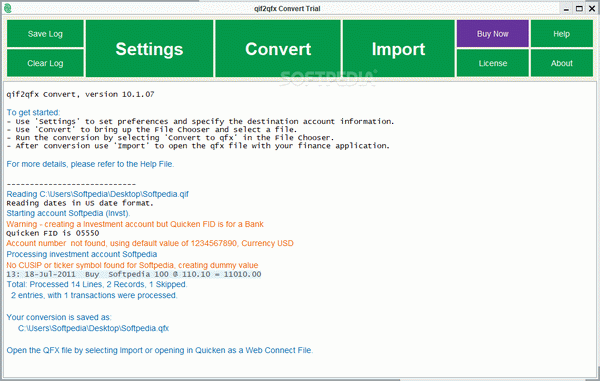The image size is (600, 381).
Task: Click the instruction line 'Run the conversion by selecting'
Action: click(170, 137)
